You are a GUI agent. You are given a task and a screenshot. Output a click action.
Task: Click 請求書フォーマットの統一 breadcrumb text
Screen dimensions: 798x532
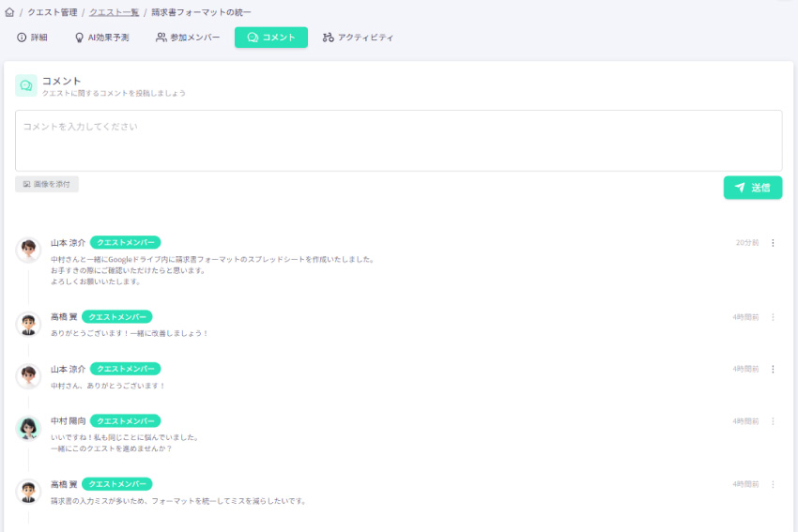coord(201,12)
